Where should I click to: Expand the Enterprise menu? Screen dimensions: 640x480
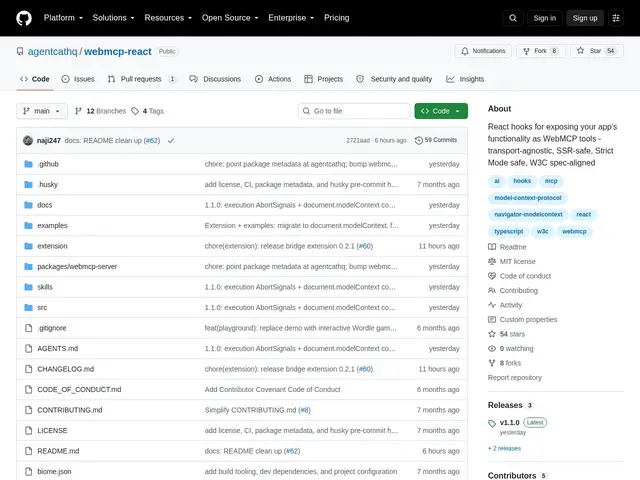tap(291, 18)
